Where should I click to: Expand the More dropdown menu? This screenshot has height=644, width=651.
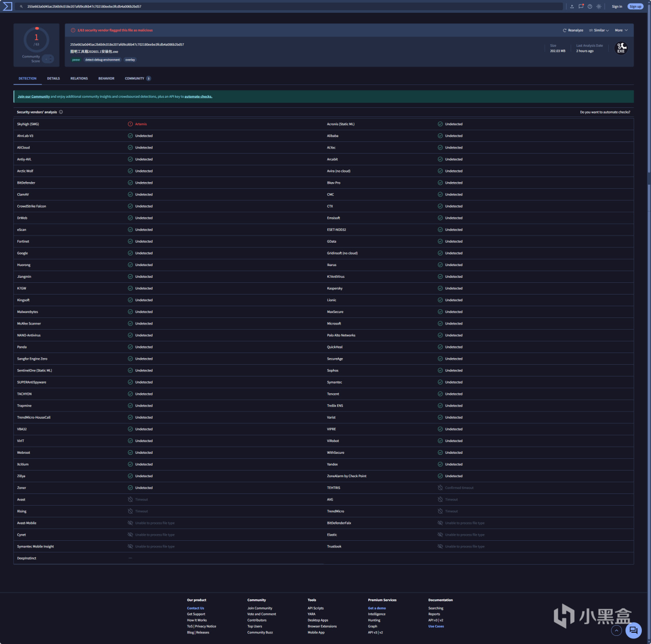621,31
